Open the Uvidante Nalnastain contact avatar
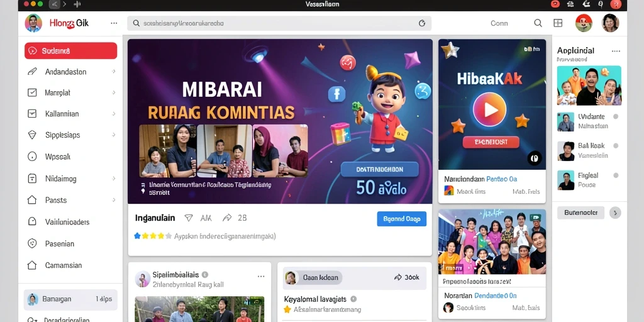This screenshot has height=322, width=644. (565, 122)
